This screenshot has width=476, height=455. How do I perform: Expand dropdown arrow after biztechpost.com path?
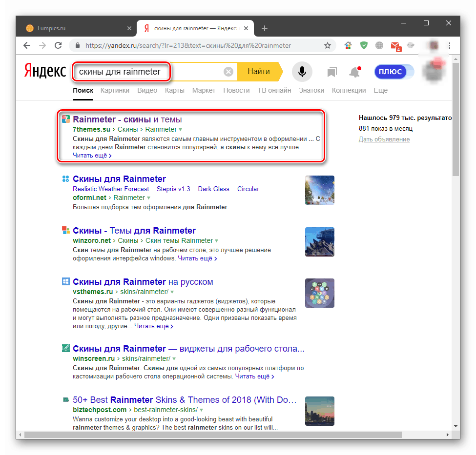[201, 410]
